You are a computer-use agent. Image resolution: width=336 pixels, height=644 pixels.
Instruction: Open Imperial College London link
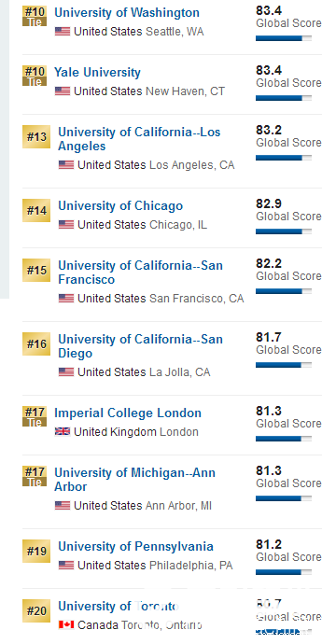coord(128,413)
